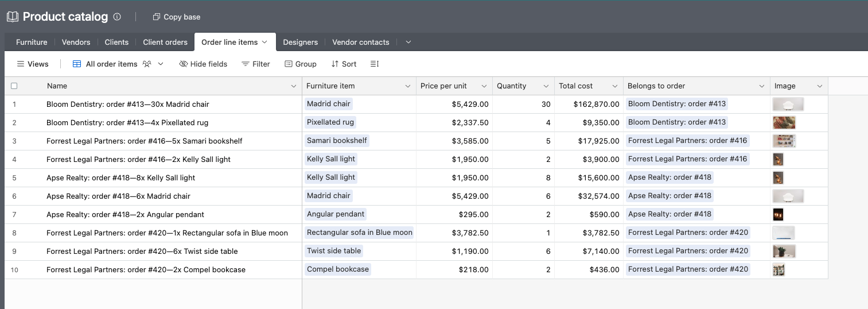Go to the Designers tab
This screenshot has width=868, height=309.
[300, 42]
